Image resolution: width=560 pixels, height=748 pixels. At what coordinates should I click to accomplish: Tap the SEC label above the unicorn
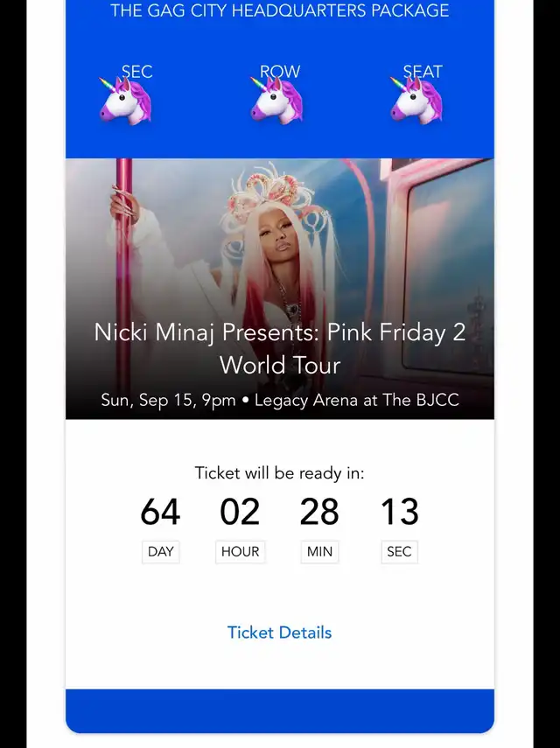[x=136, y=72]
